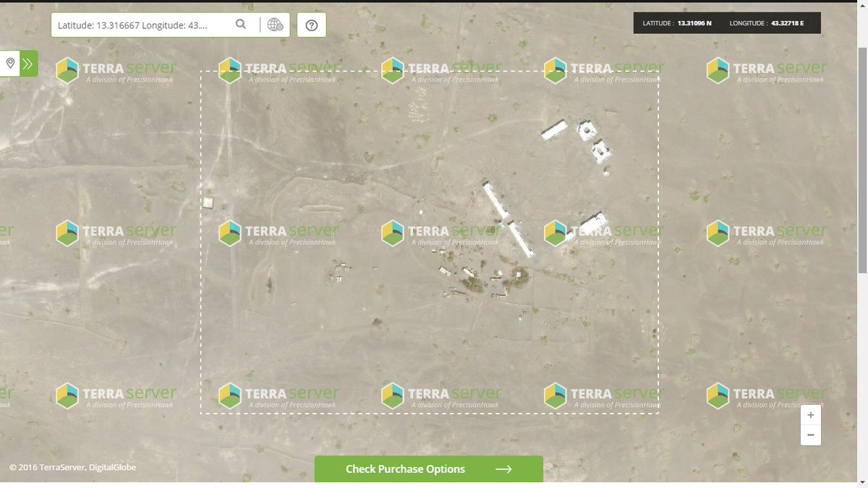
Task: Click the magnifier search icon
Action: [x=241, y=25]
